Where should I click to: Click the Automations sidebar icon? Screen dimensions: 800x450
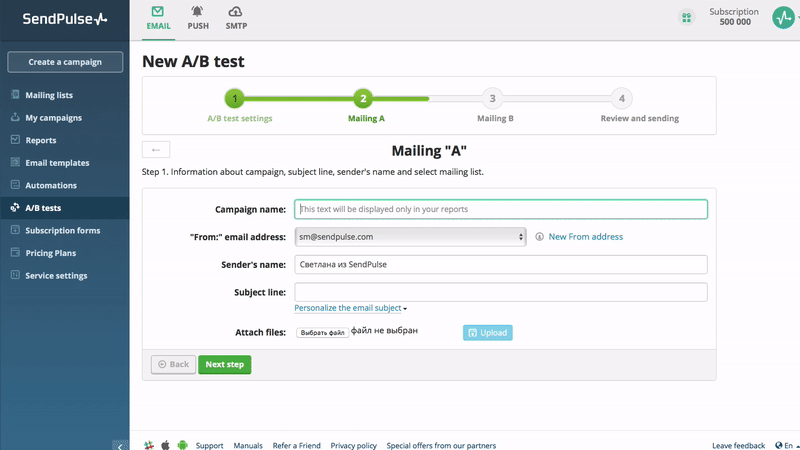[x=15, y=185]
